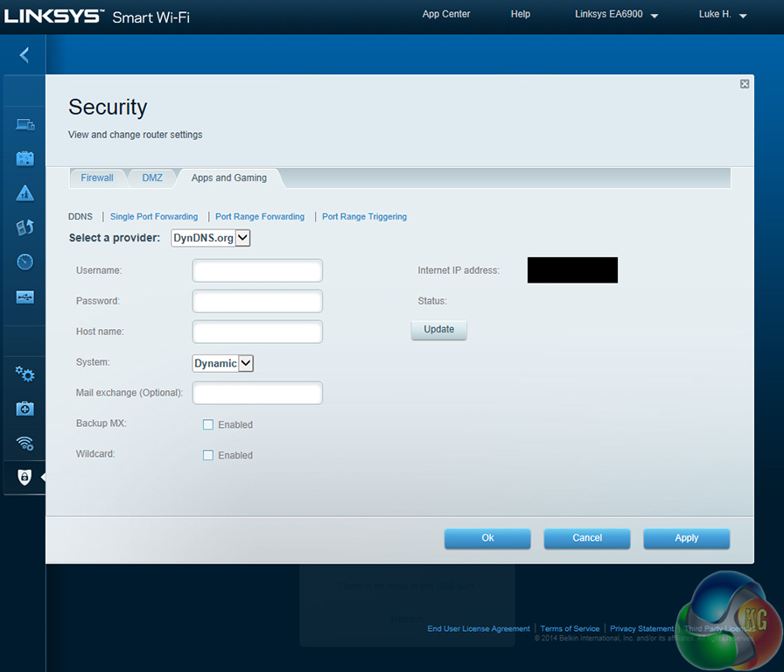
Task: Open the Media Prioritization sidebar icon
Action: 24,227
